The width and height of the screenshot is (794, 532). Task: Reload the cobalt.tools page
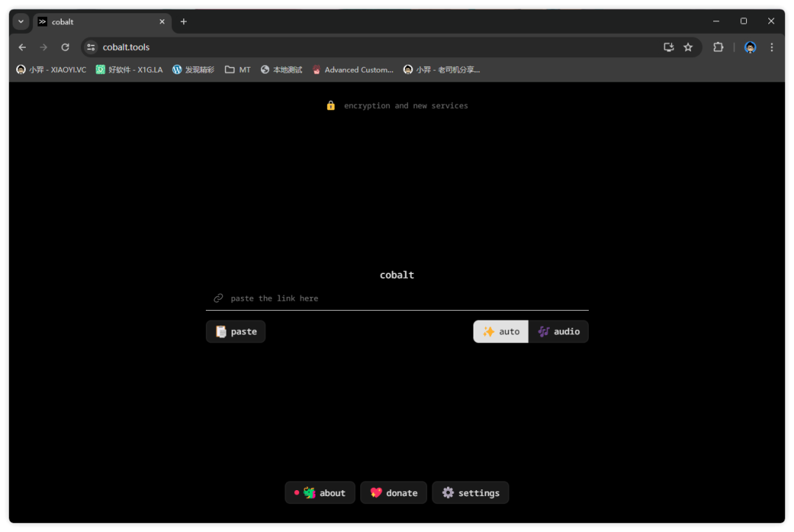click(65, 47)
